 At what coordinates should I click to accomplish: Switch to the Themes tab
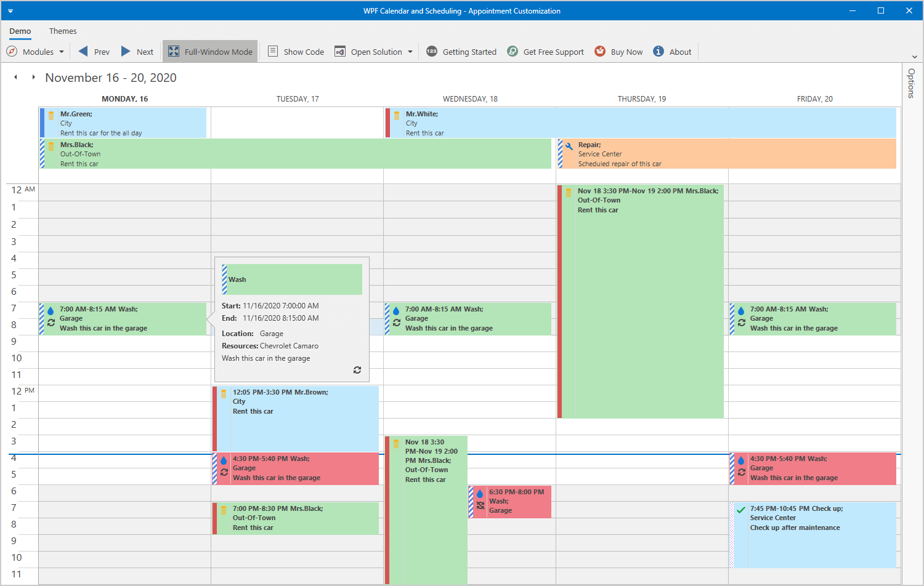click(x=63, y=31)
